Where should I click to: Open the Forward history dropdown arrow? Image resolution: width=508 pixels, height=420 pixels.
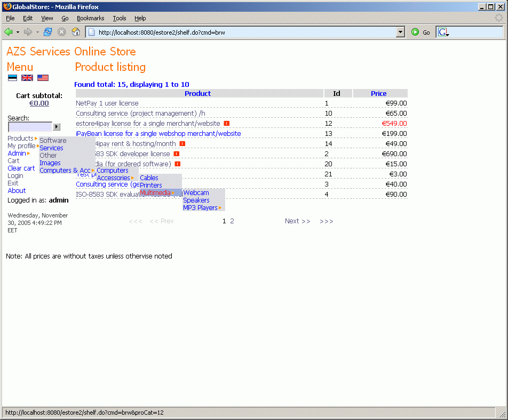(37, 33)
